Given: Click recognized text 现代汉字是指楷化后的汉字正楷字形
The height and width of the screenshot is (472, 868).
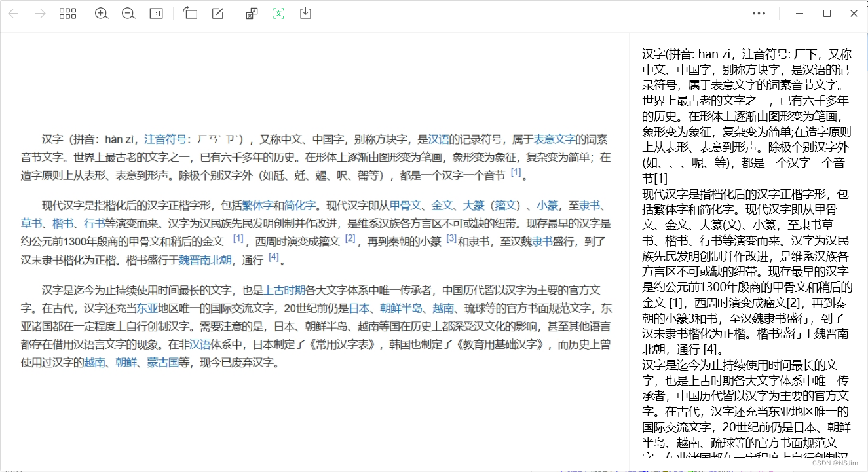Looking at the screenshot, I should pyautogui.click(x=745, y=194).
